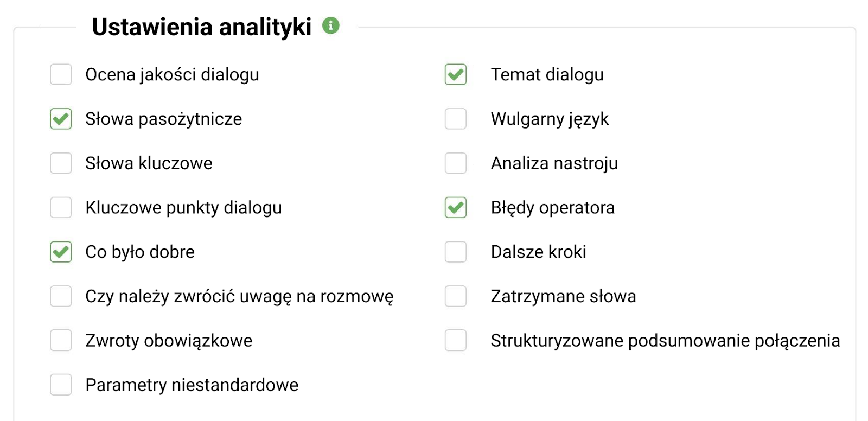This screenshot has width=868, height=421.
Task: Tick Strukturyzowane podsumowanie połączenia checkbox
Action: (x=456, y=341)
